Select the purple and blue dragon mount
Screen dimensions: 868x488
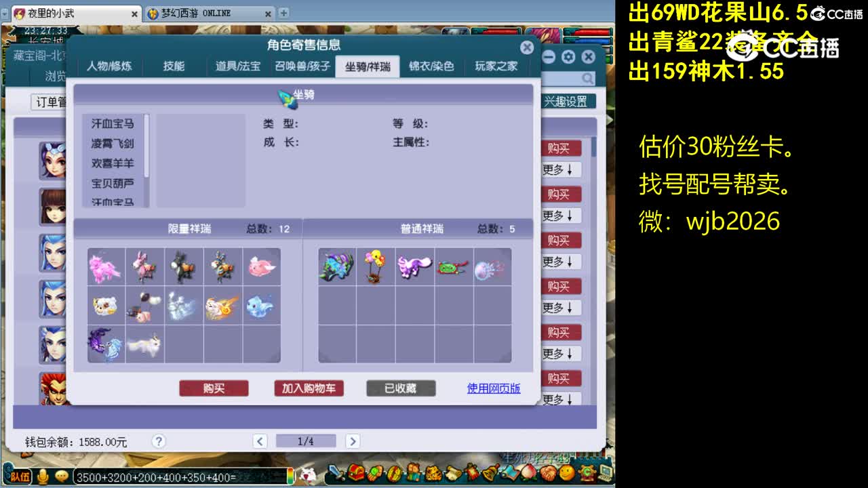[x=106, y=344]
